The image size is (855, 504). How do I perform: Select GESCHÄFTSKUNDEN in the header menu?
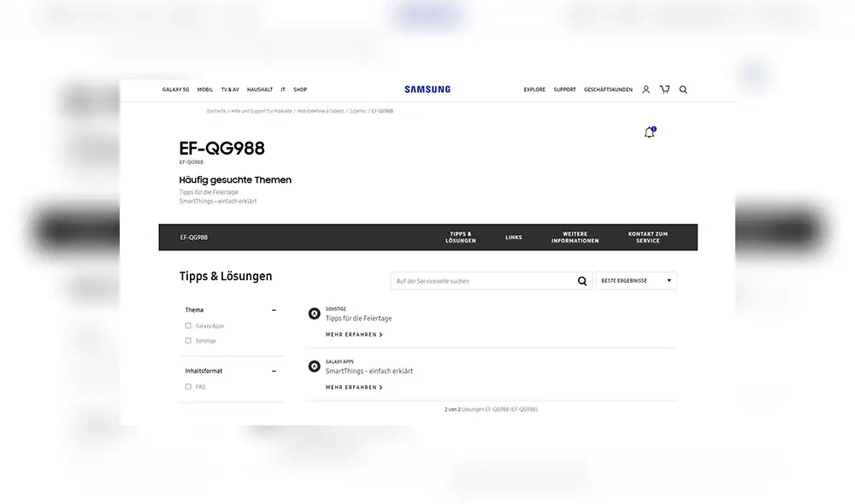608,89
